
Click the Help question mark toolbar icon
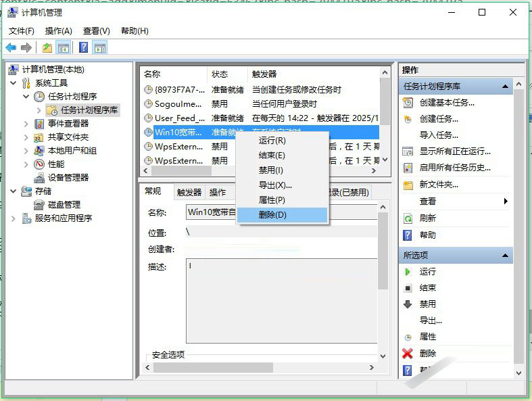(x=83, y=47)
